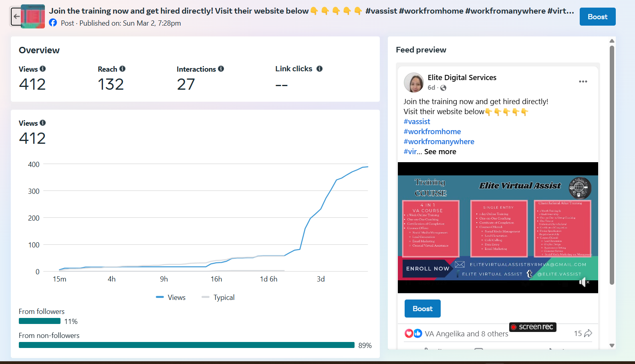Click the Reach value 132
Viewport: 635px width, 364px height.
click(111, 84)
